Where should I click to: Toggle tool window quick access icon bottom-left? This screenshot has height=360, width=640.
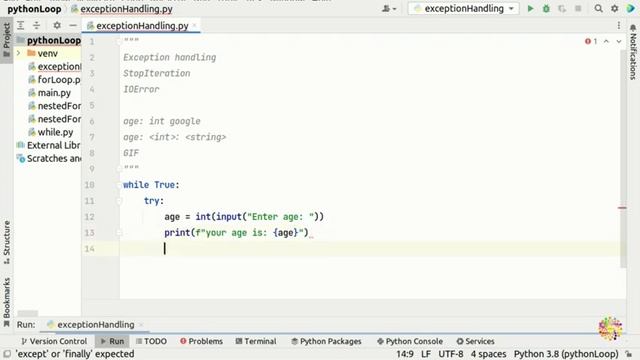click(7, 354)
